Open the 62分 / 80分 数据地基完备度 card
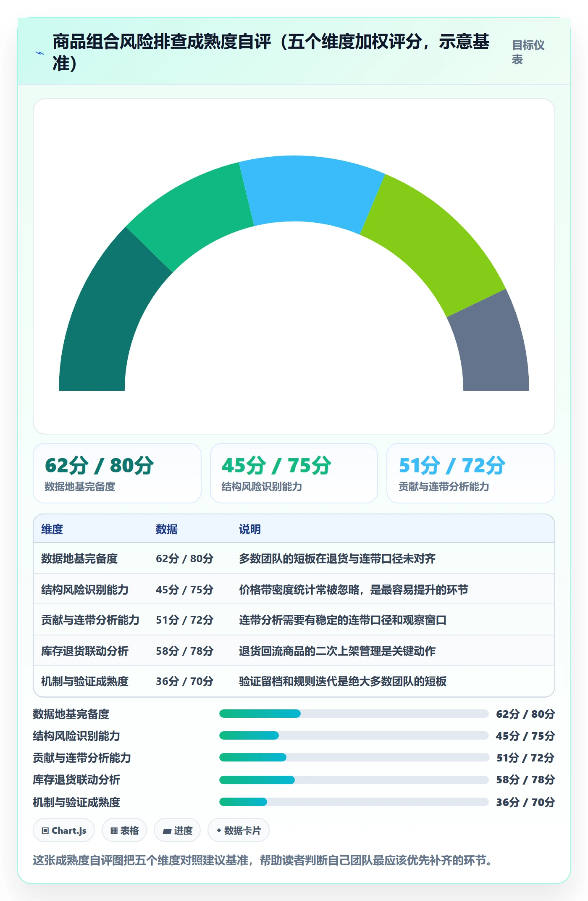 117,473
